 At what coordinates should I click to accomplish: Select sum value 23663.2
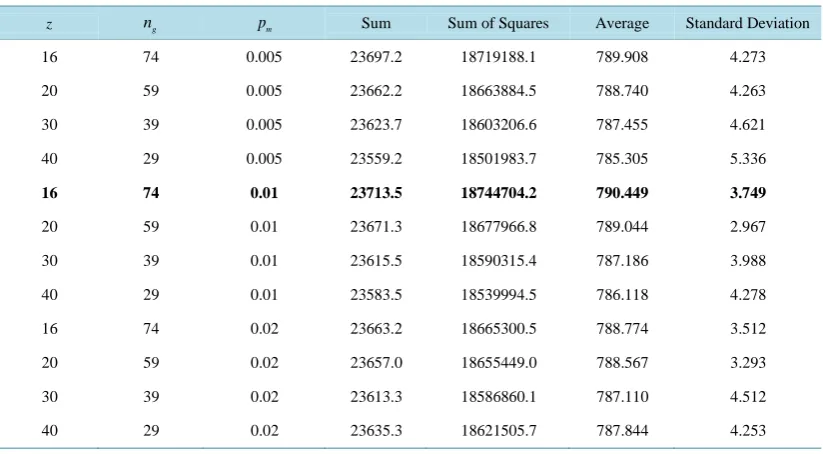click(376, 329)
